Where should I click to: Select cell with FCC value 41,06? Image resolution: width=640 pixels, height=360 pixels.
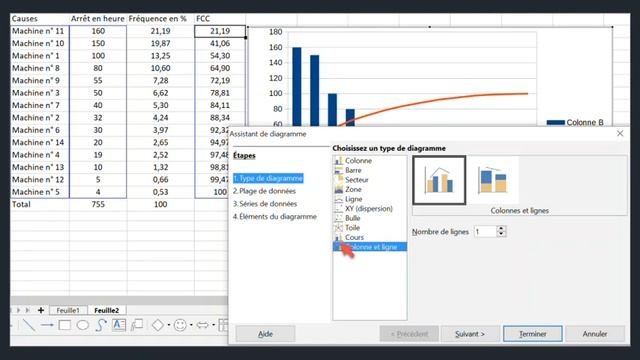(x=220, y=43)
